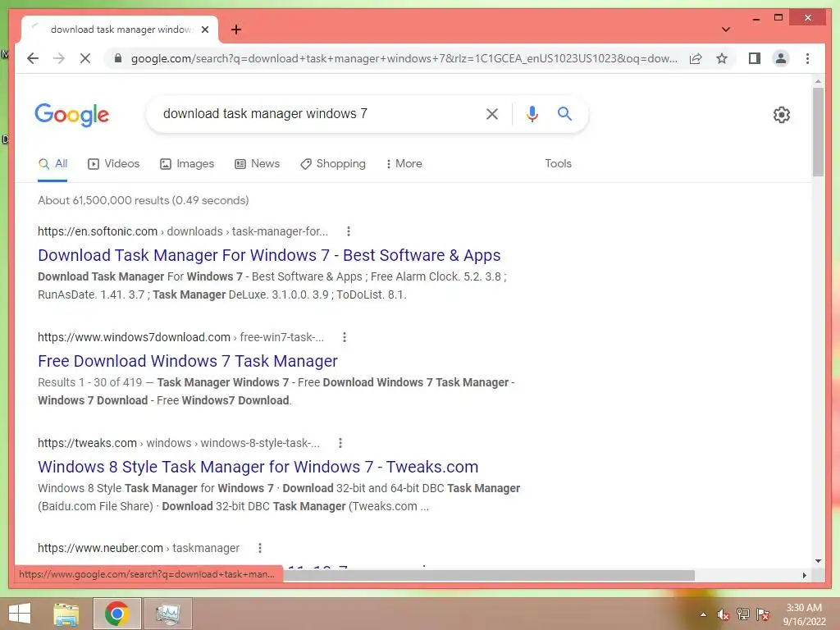
Task: Open File Explorer from taskbar
Action: click(66, 614)
